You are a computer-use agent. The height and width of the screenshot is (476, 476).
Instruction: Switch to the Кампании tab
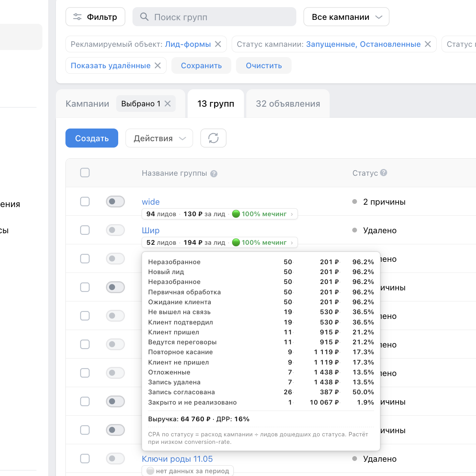pyautogui.click(x=87, y=104)
